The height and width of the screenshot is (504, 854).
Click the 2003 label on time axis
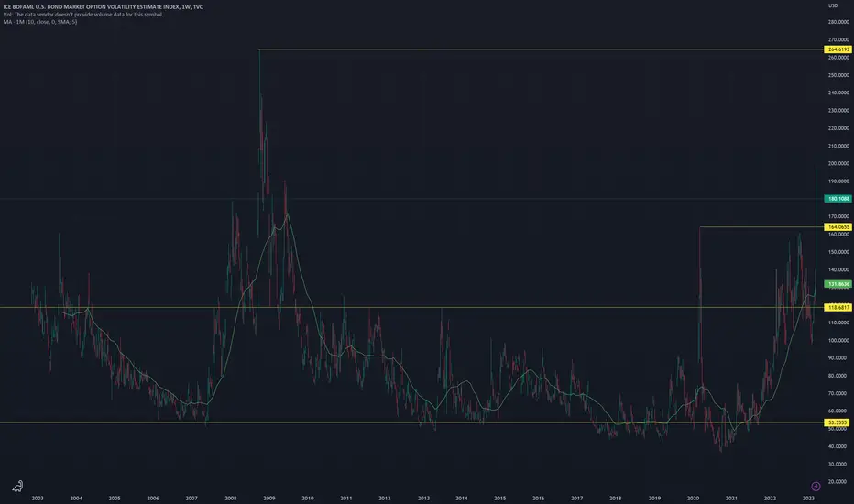(x=38, y=498)
